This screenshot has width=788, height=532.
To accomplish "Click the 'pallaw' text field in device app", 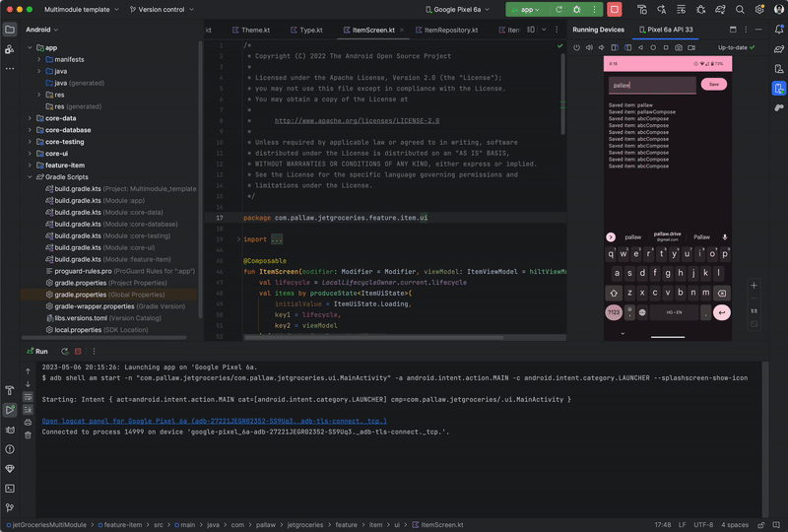I will [x=652, y=85].
